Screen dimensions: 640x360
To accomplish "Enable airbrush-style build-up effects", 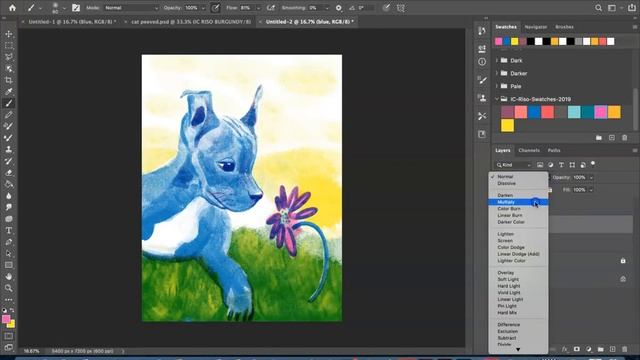I will 270,8.
